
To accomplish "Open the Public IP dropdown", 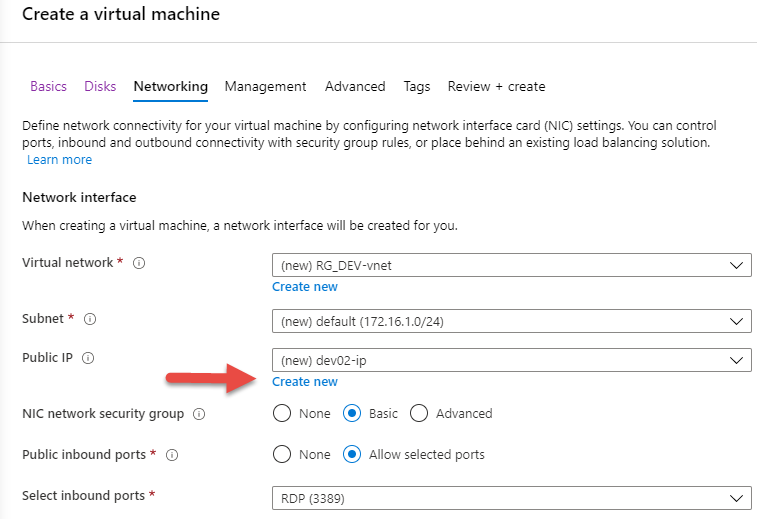I will click(512, 360).
